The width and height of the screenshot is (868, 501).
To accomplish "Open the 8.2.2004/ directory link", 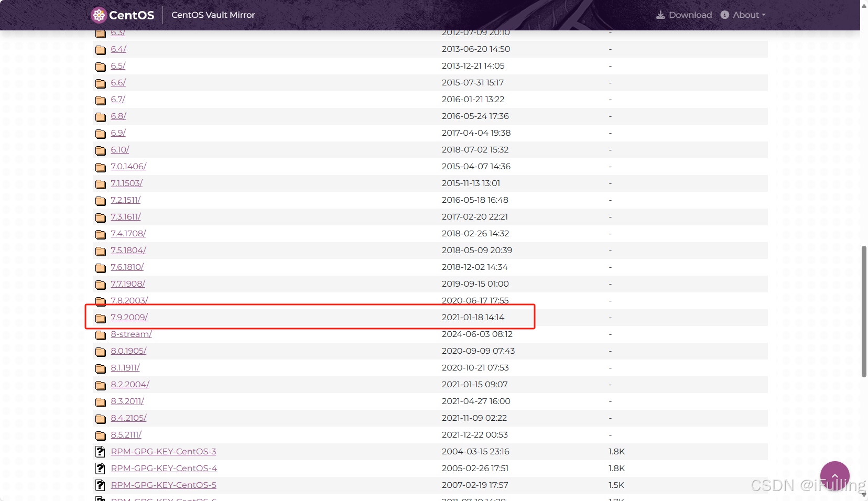I will click(x=130, y=384).
